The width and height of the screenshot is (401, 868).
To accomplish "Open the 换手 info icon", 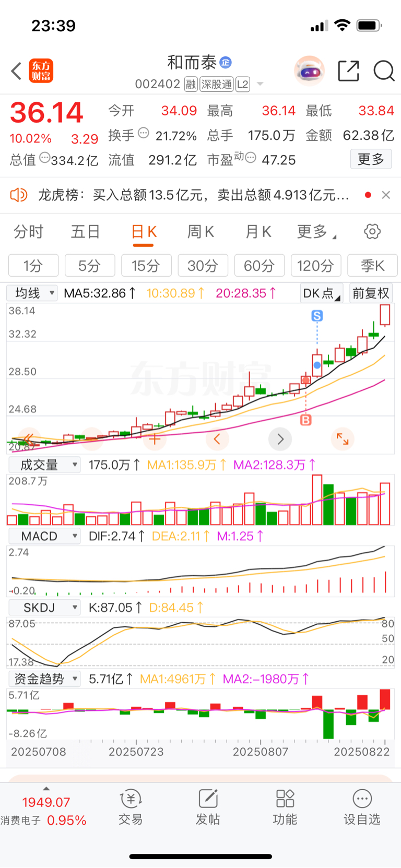I will pyautogui.click(x=143, y=133).
